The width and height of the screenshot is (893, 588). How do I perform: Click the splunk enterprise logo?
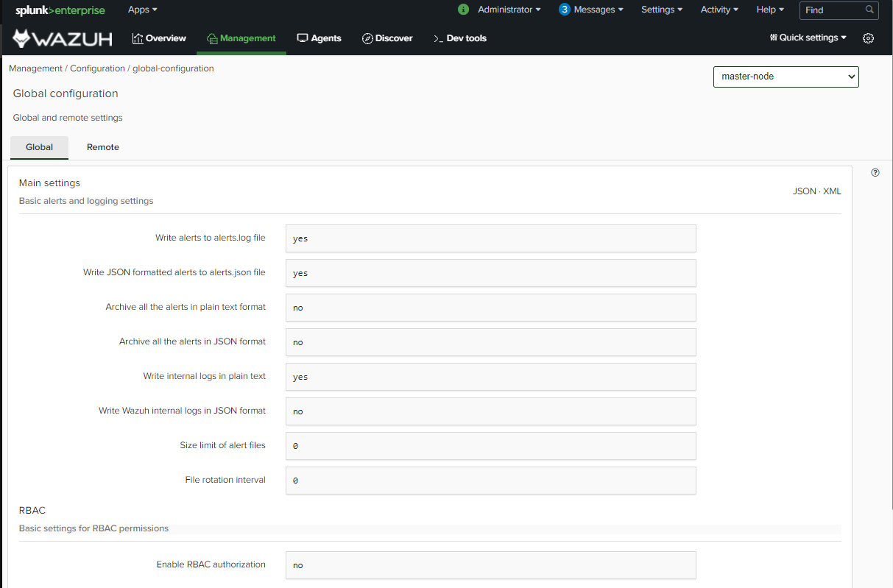coord(60,10)
